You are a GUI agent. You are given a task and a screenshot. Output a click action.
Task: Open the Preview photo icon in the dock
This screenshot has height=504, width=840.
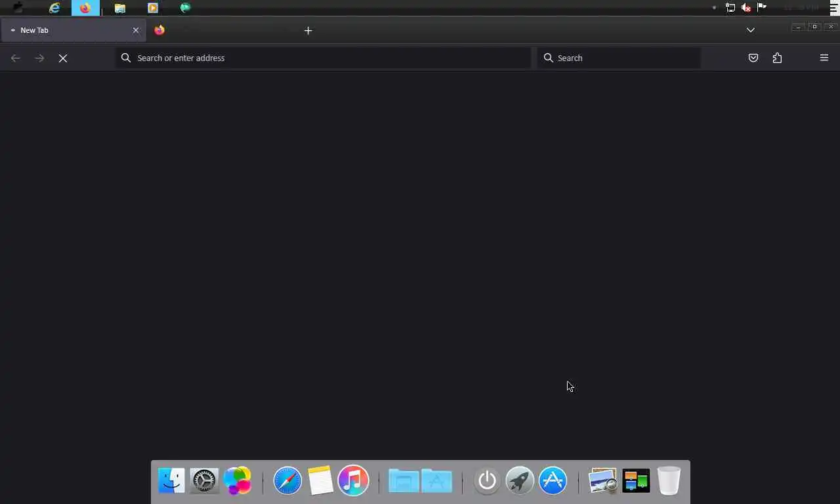click(x=602, y=481)
